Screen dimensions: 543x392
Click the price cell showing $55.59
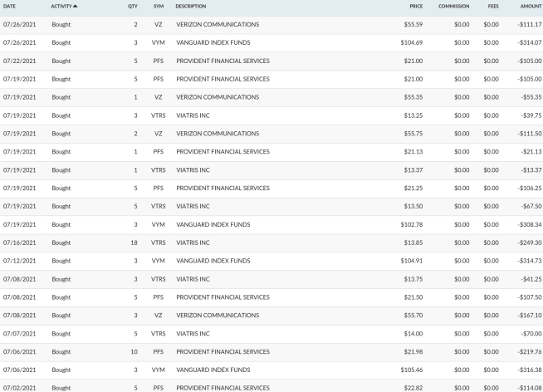413,25
